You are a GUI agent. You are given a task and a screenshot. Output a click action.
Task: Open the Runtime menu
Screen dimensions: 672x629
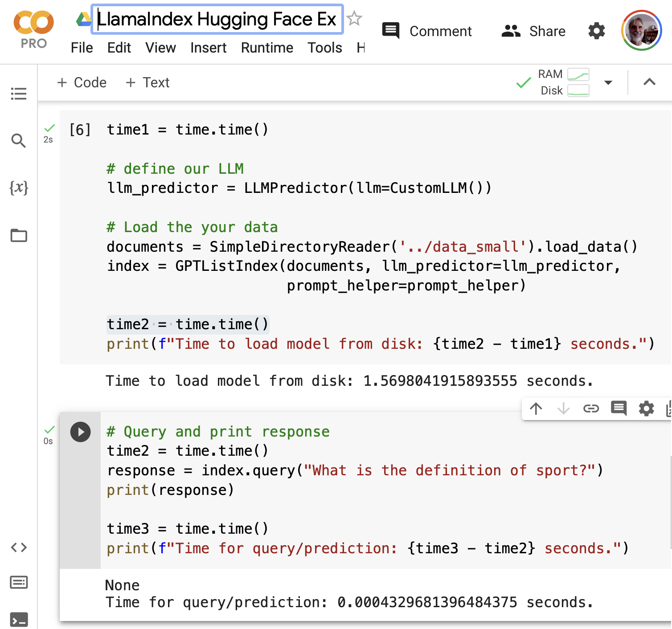(267, 48)
